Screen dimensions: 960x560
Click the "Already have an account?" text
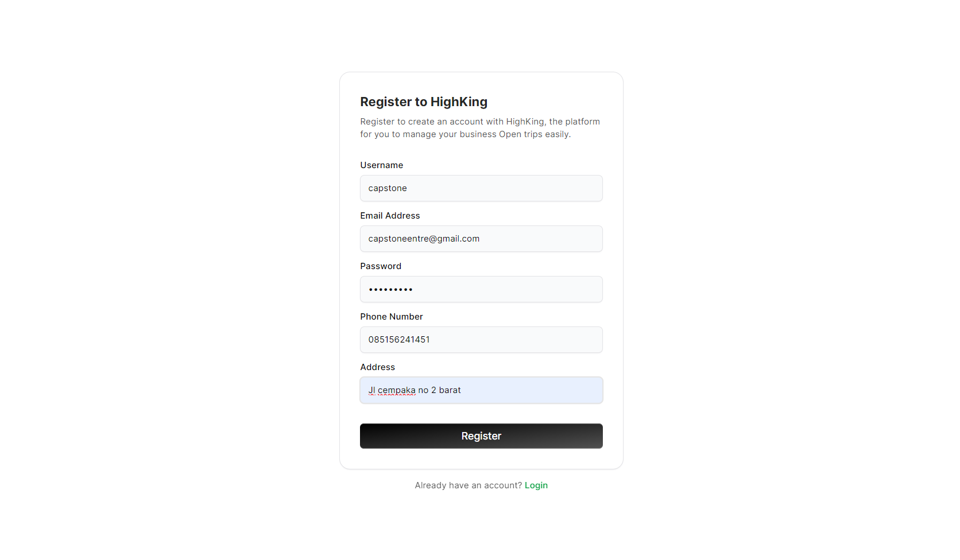click(468, 485)
